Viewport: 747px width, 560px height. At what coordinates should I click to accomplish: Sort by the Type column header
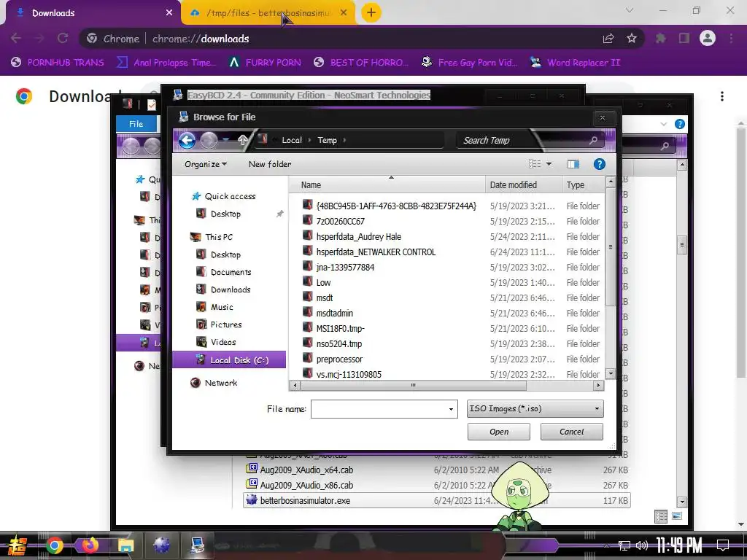click(x=583, y=184)
